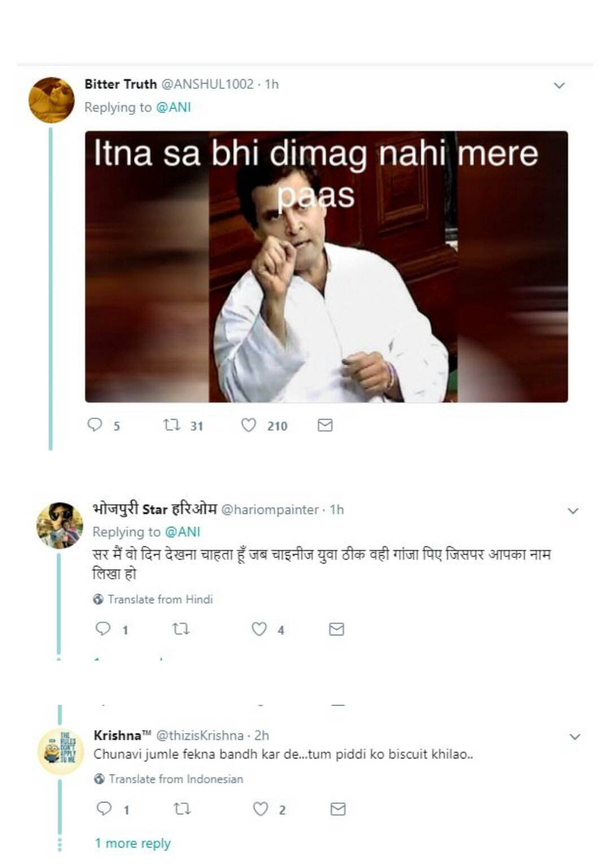Click Translate from Hindi
Image resolution: width=610 pixels, height=868 pixels.
click(160, 599)
